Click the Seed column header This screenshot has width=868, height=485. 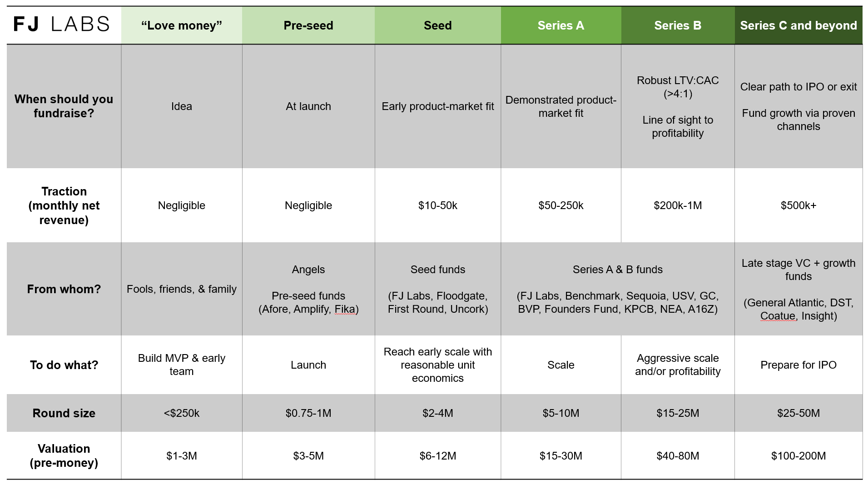click(x=438, y=25)
